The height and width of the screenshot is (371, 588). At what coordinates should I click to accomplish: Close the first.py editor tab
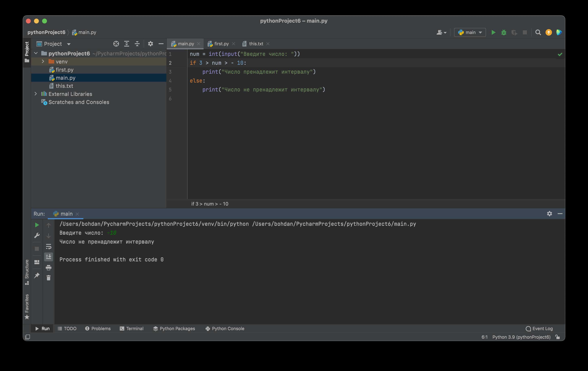tap(234, 44)
